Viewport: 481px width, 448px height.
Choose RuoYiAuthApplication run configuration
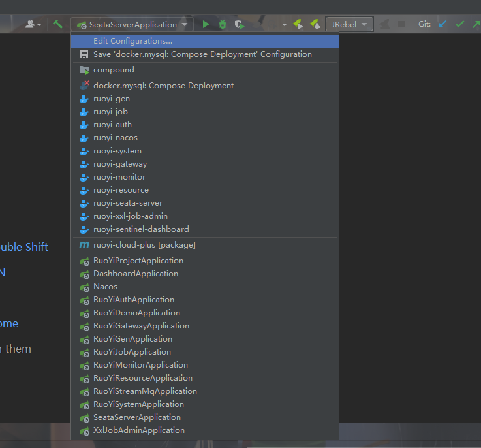tap(134, 300)
